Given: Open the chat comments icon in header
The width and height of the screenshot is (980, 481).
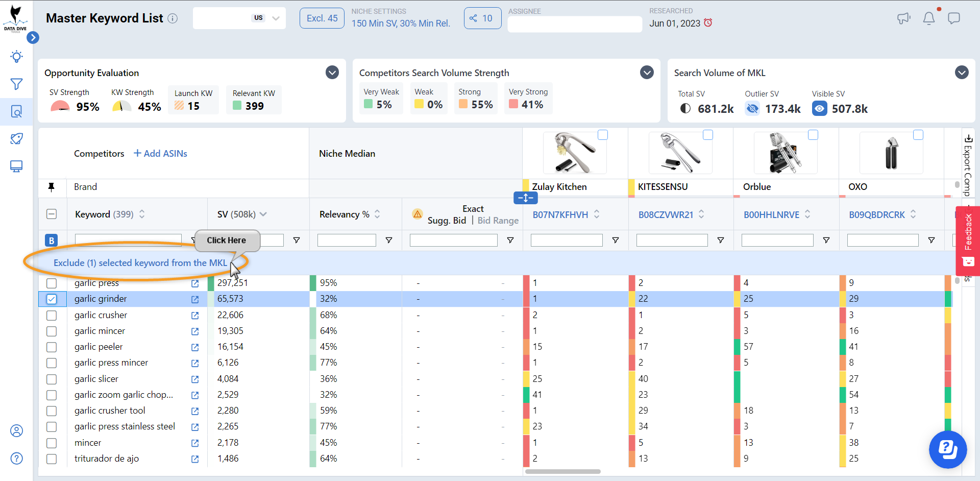Looking at the screenshot, I should (953, 18).
